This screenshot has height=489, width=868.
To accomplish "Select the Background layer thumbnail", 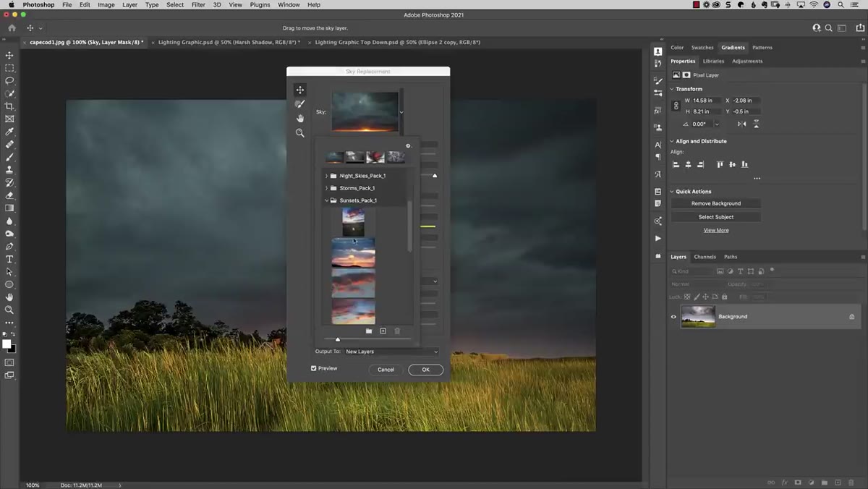I will coord(698,317).
